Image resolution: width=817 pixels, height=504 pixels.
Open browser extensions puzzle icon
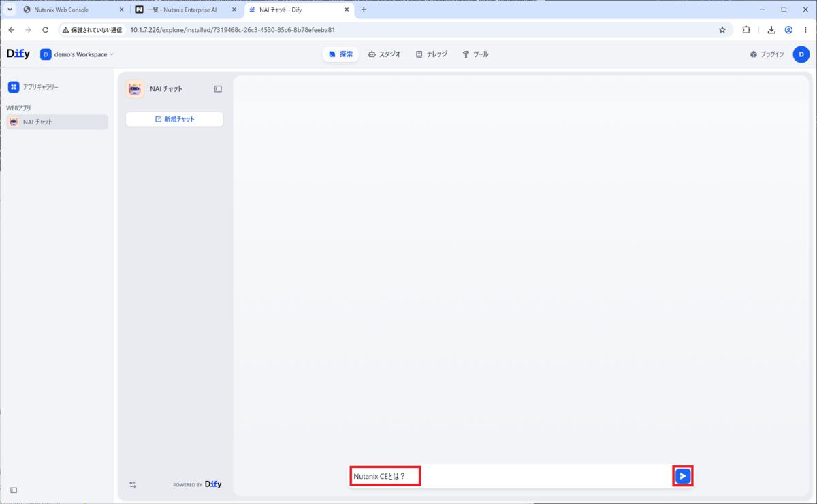point(746,30)
